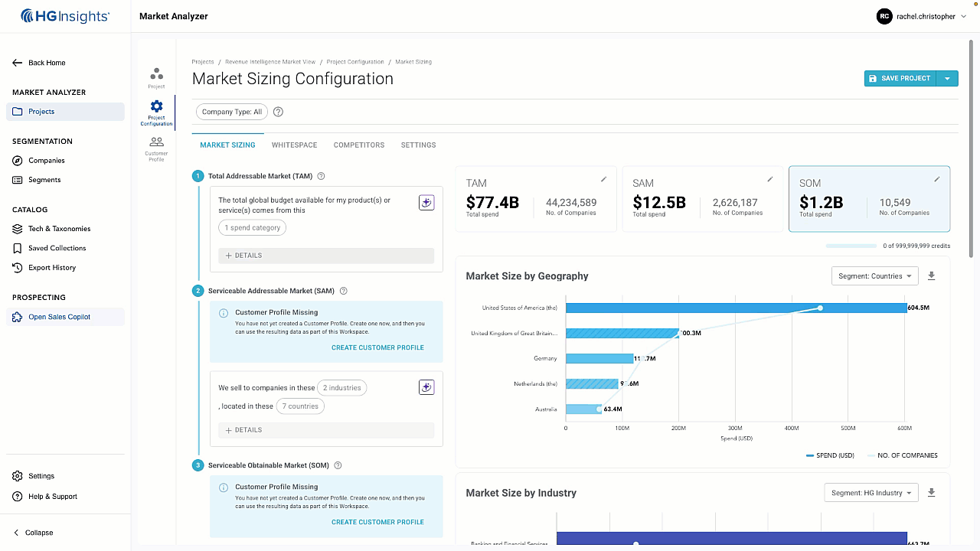The height and width of the screenshot is (551, 980).
Task: Show Company Type help tooltip icon
Action: pyautogui.click(x=278, y=112)
